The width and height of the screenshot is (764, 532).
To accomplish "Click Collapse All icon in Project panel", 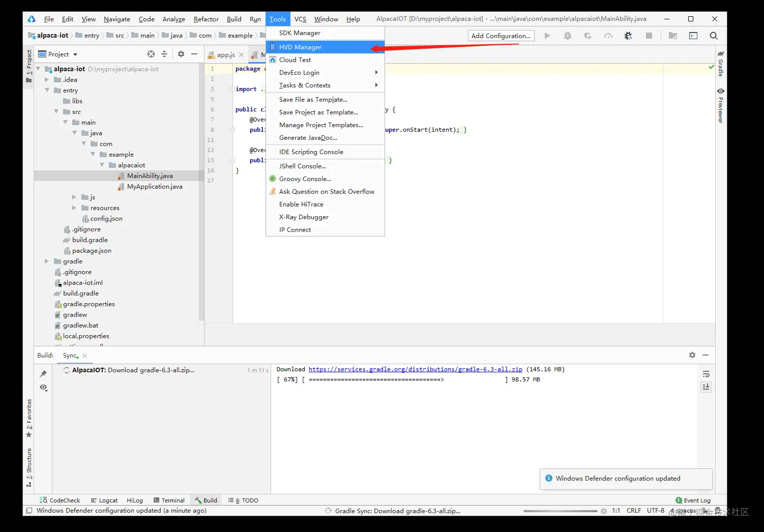I will tap(164, 54).
